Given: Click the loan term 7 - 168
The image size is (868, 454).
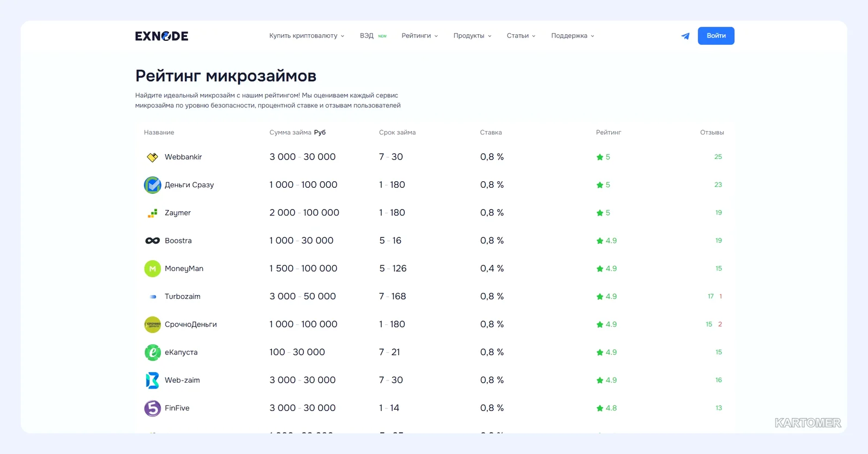Looking at the screenshot, I should [x=393, y=297].
